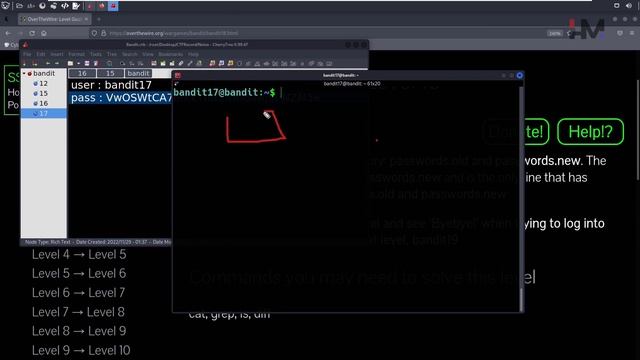Click the 15 header button above note

(x=110, y=73)
